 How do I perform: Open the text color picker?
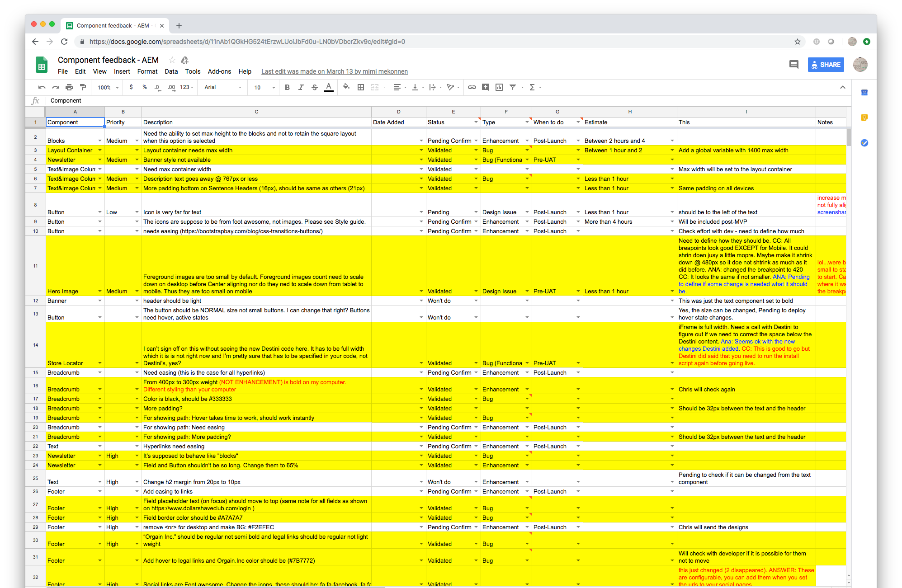[329, 87]
